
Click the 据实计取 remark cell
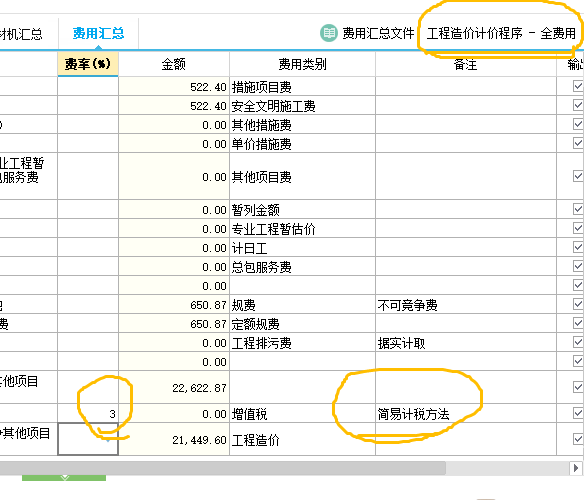pyautogui.click(x=466, y=343)
